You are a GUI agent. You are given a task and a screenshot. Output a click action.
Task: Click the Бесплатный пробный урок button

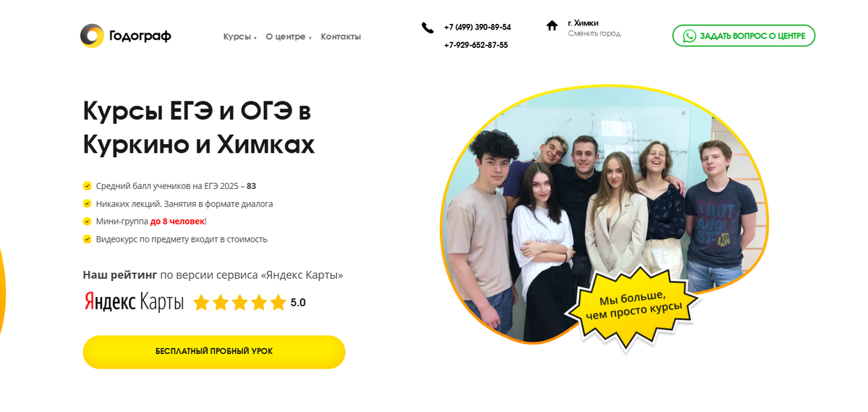214,352
